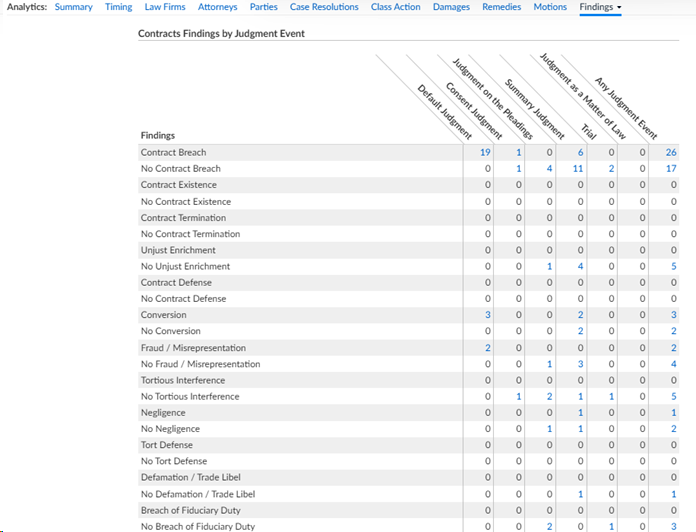The width and height of the screenshot is (696, 532).
Task: Open Contract Breach Default Judgment count 19
Action: tap(485, 153)
